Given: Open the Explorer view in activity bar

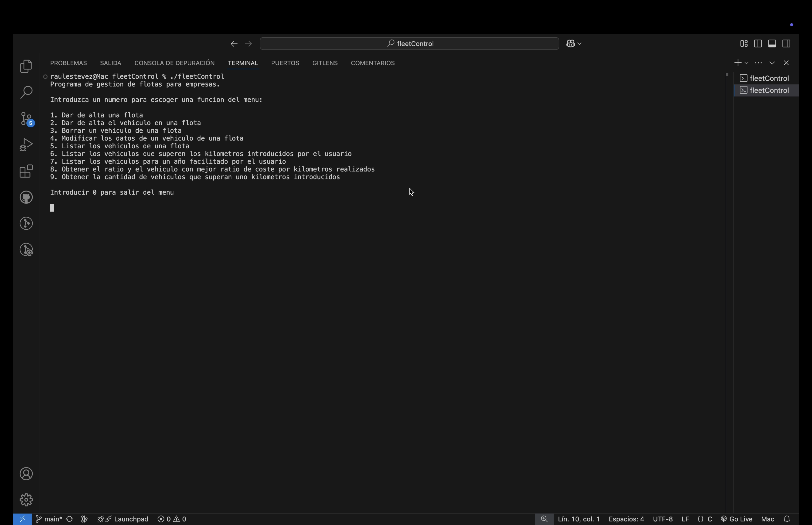Looking at the screenshot, I should pos(26,67).
